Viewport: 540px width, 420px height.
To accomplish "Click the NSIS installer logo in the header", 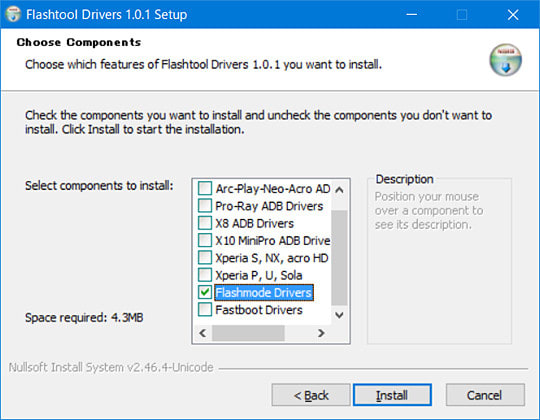I will pos(505,60).
